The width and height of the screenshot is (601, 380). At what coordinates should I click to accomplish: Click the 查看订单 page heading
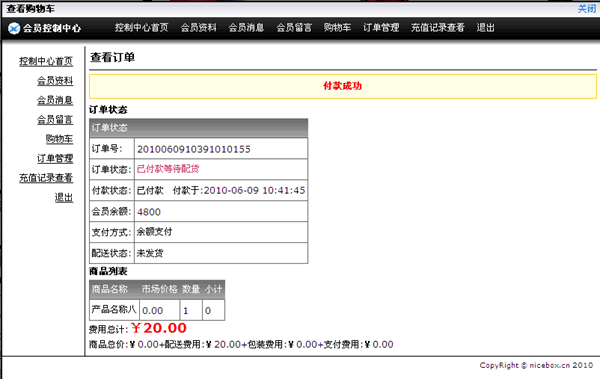(112, 58)
